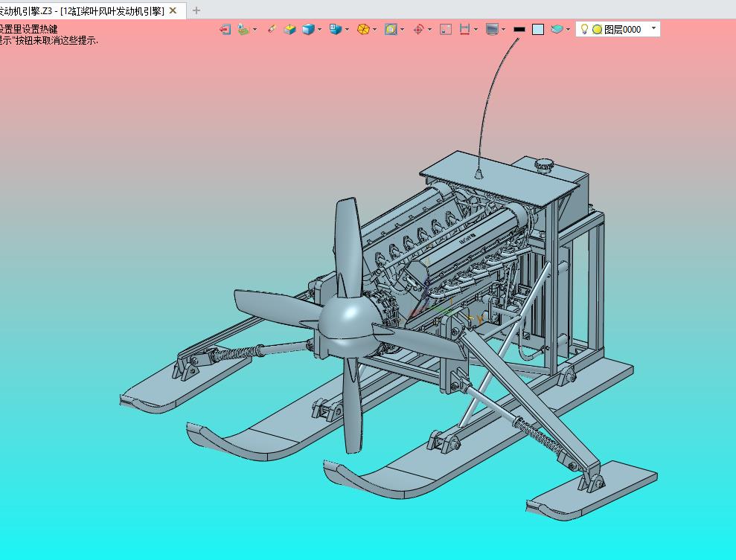736x560 pixels.
Task: Select the eraser icon in toolbar
Action: click(272, 30)
